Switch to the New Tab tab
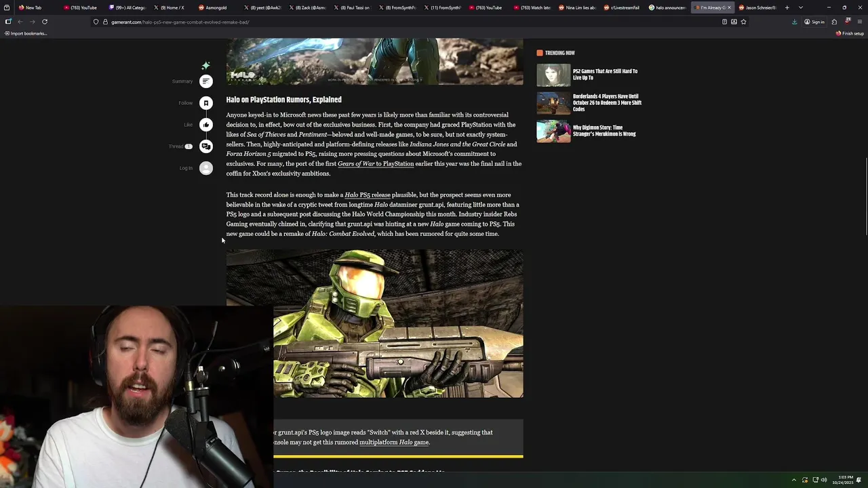The height and width of the screenshot is (488, 868). (37, 7)
